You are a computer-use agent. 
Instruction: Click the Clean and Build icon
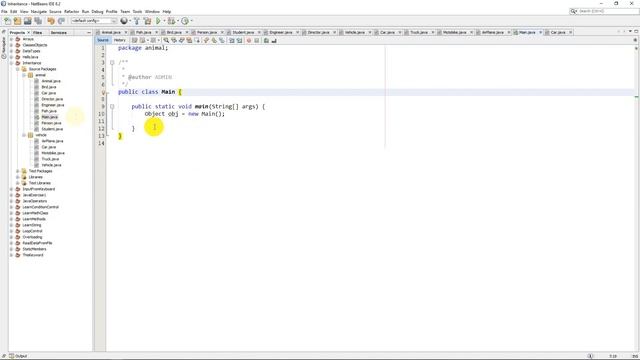click(147, 21)
